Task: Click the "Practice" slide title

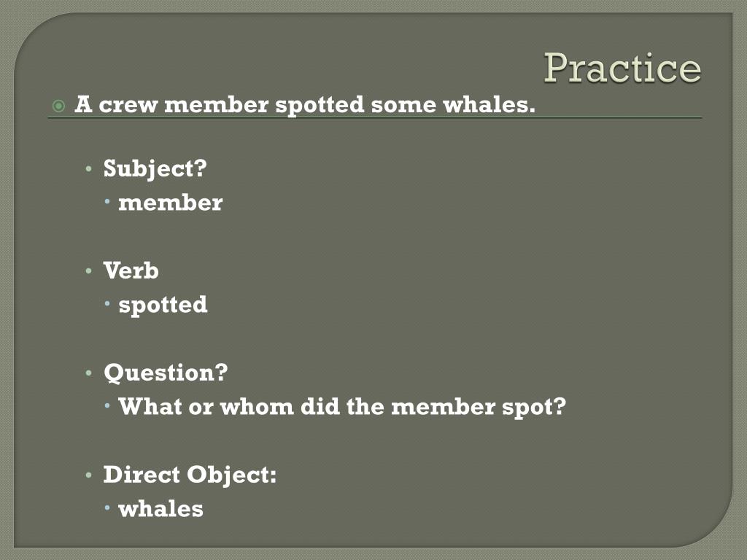Action: coord(622,68)
